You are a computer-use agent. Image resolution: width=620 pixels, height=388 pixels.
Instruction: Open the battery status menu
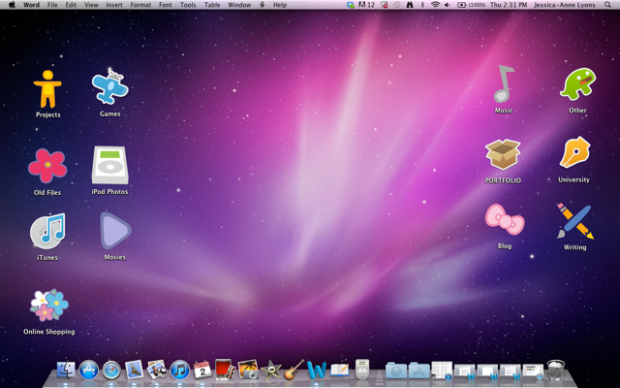coord(471,5)
